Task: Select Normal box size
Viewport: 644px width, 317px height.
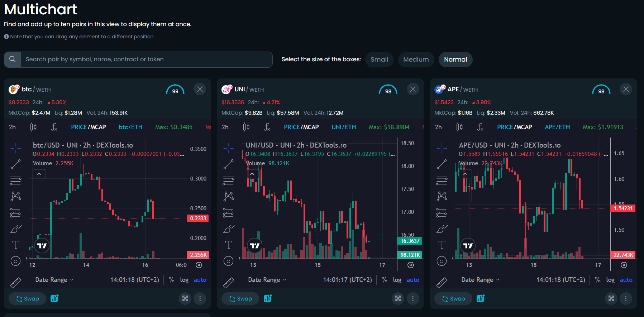Action: pos(455,59)
